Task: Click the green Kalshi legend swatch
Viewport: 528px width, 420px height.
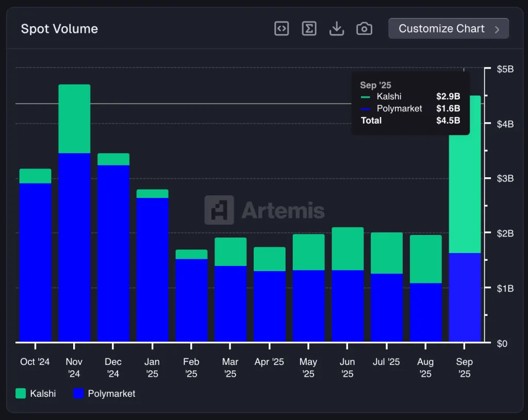Action: [21, 393]
